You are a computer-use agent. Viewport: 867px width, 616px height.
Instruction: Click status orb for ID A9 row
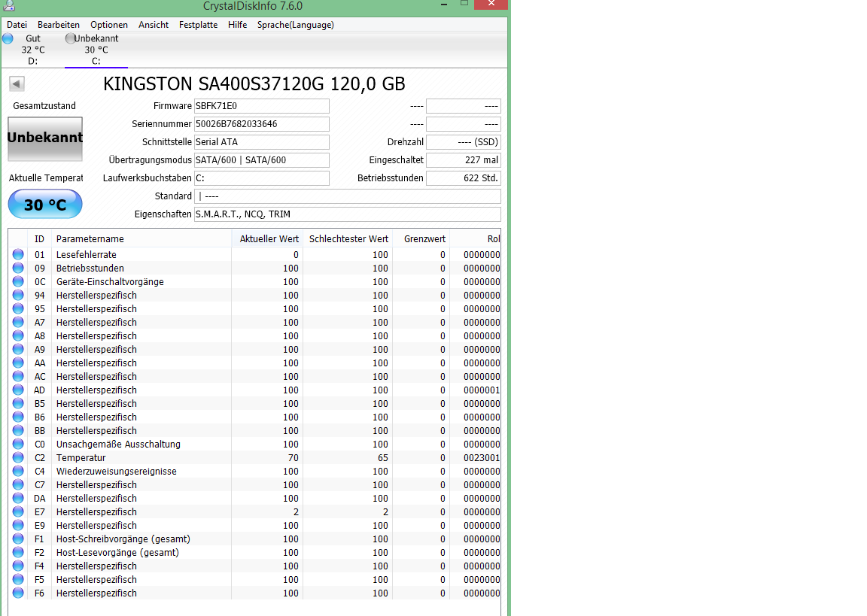point(18,349)
